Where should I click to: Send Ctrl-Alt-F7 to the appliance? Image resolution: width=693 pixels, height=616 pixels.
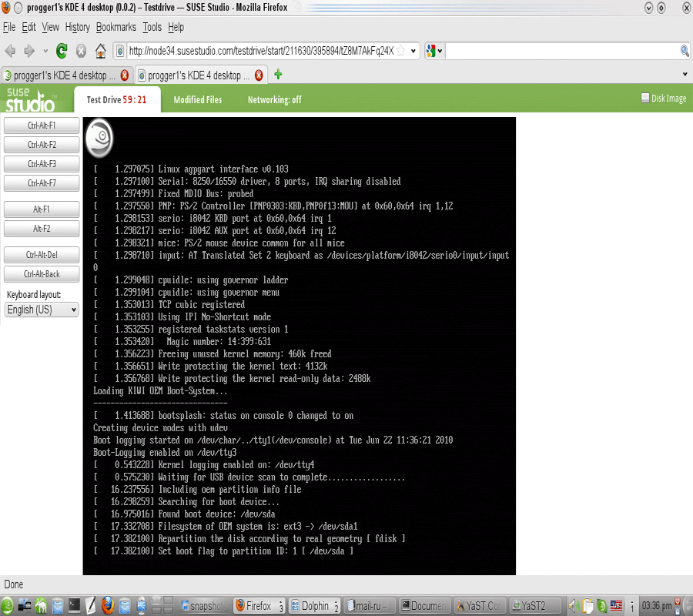coord(42,183)
